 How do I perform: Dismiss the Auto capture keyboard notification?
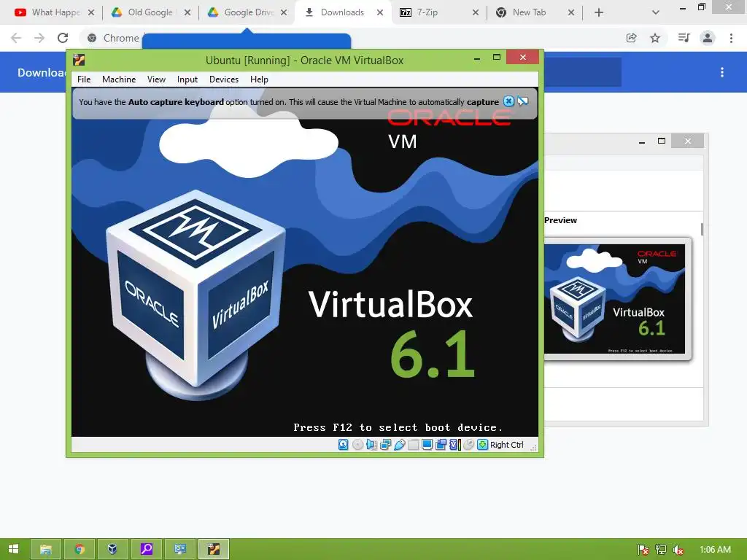tap(508, 101)
